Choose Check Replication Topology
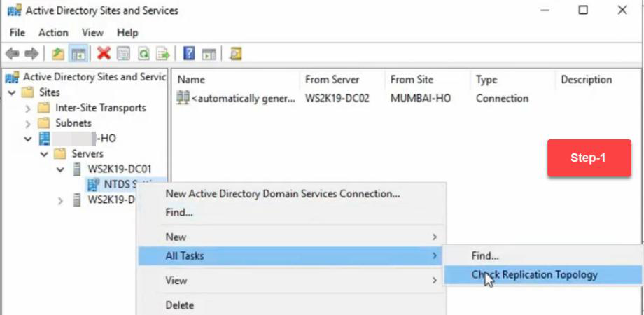The height and width of the screenshot is (315, 644). [x=542, y=275]
